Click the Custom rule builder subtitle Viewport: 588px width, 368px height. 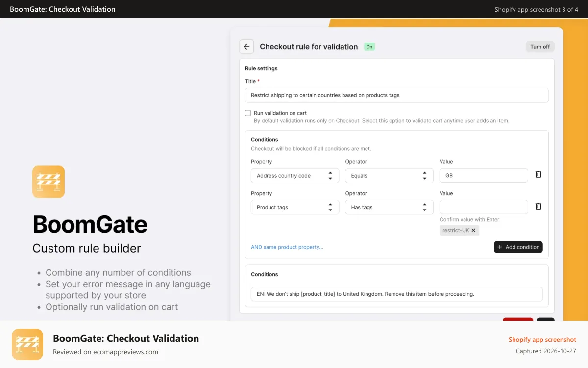pos(87,248)
